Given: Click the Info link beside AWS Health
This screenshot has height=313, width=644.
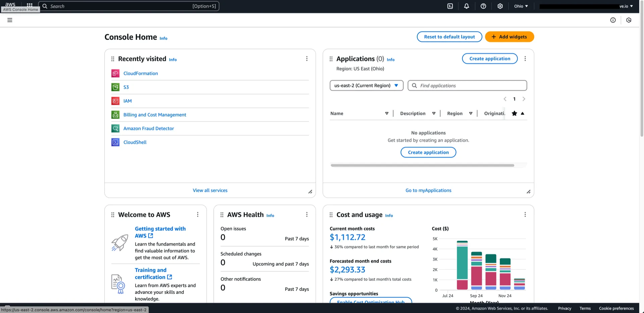Looking at the screenshot, I should (270, 216).
